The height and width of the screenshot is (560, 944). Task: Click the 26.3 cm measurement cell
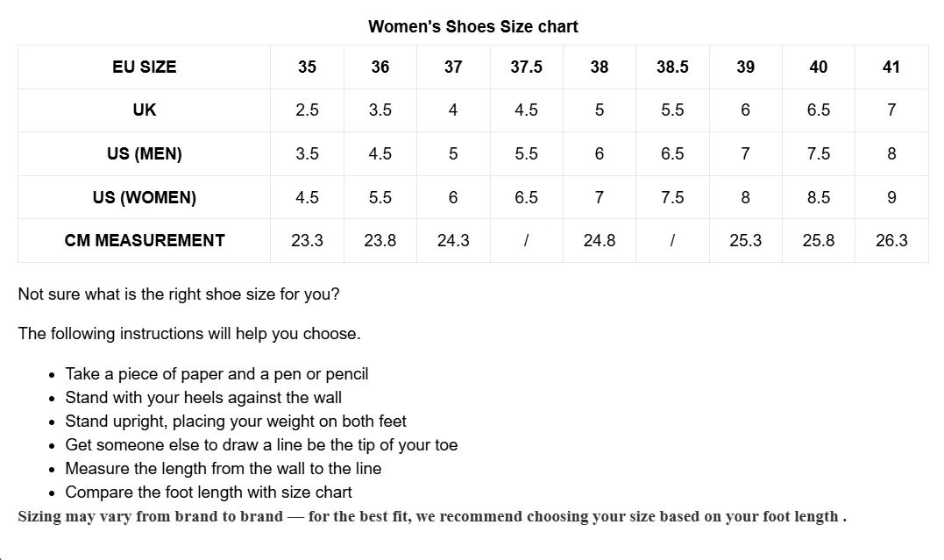click(x=891, y=240)
